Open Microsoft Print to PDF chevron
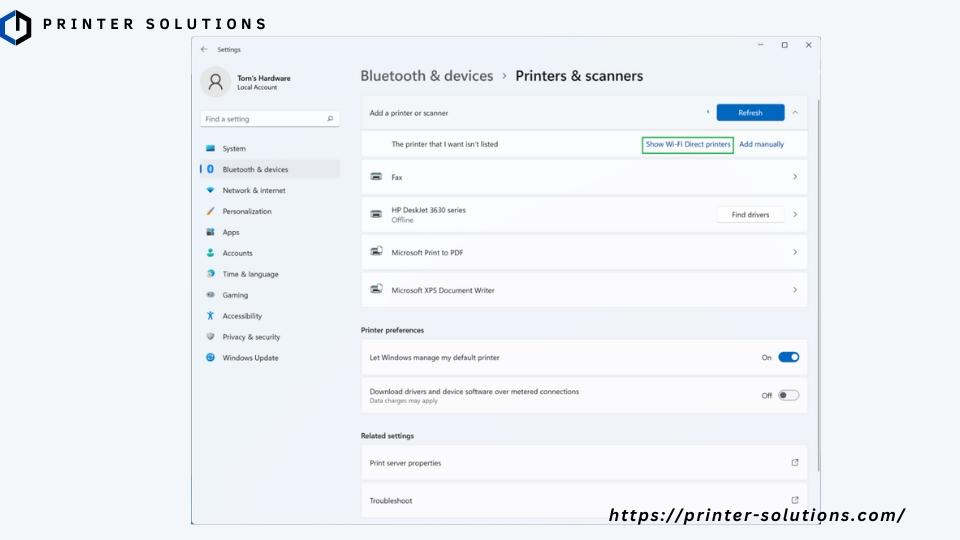This screenshot has height=540, width=960. click(x=795, y=252)
